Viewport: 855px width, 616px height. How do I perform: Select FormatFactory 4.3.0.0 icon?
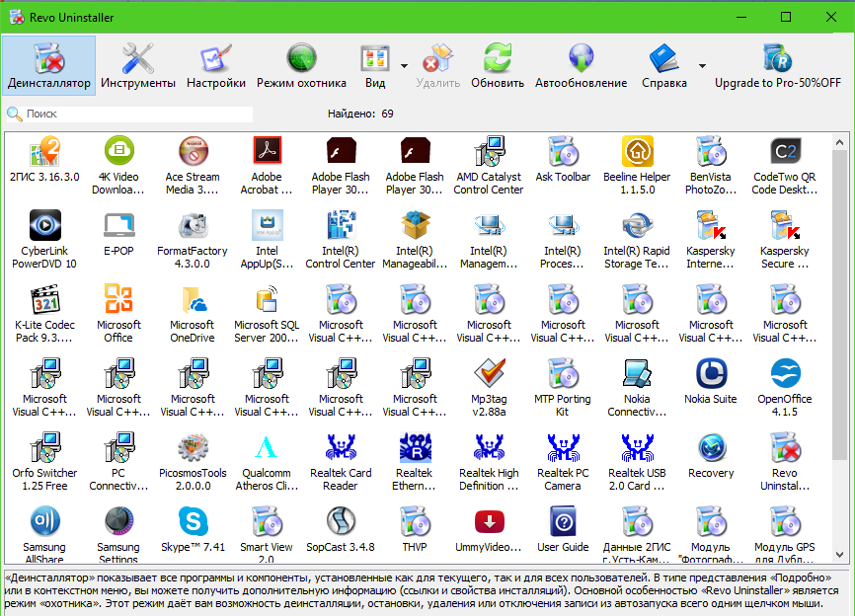pos(194,225)
